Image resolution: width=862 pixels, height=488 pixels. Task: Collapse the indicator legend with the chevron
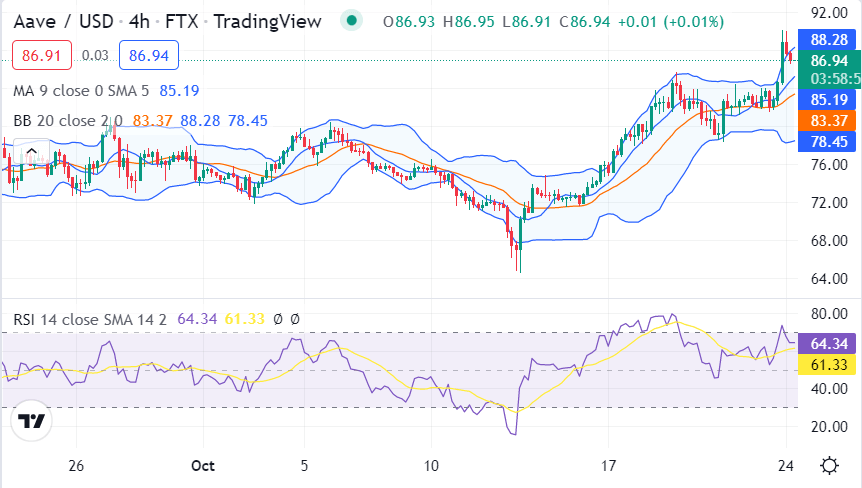pos(31,151)
